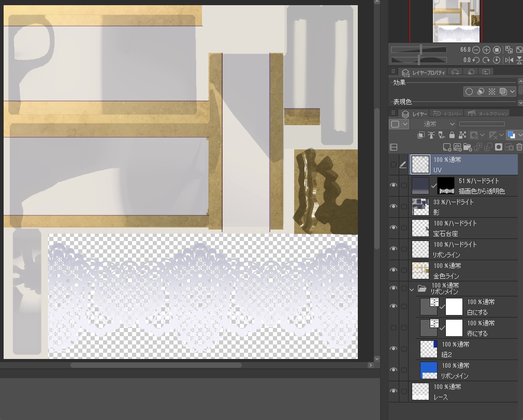Switch to the オートアクション tab
Screen dimensions: 523x420
(x=488, y=114)
